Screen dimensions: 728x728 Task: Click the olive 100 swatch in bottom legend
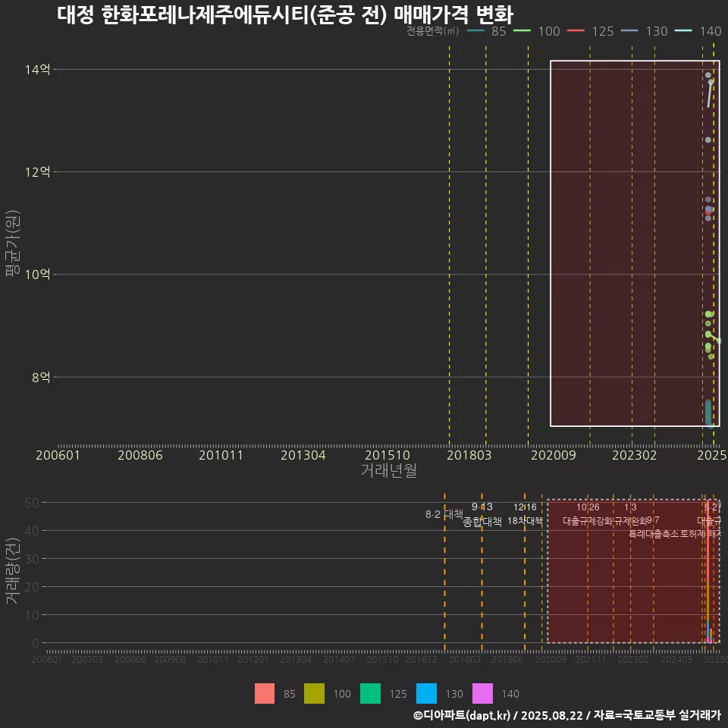pyautogui.click(x=314, y=694)
